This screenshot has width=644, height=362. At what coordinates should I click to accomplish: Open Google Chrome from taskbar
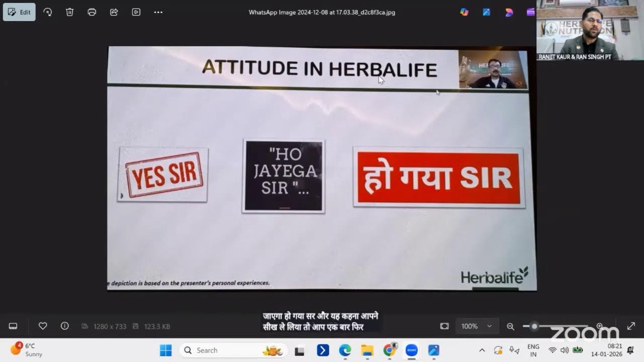[389, 350]
